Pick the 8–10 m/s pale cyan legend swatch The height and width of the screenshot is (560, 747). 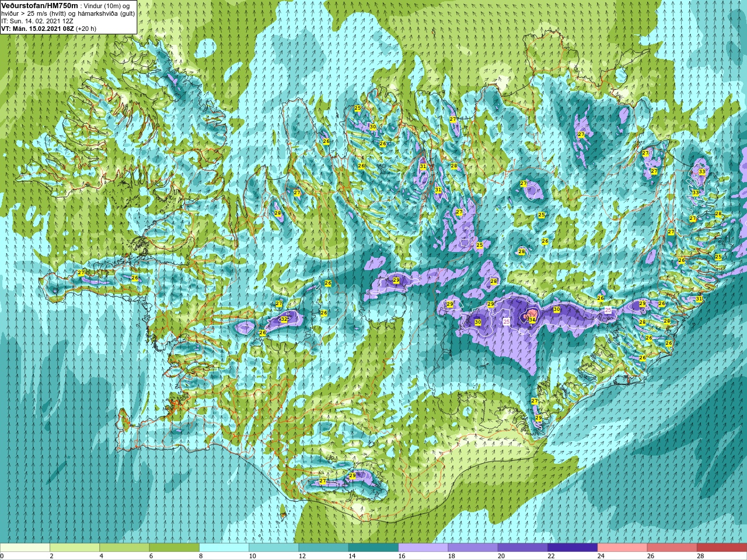(224, 548)
